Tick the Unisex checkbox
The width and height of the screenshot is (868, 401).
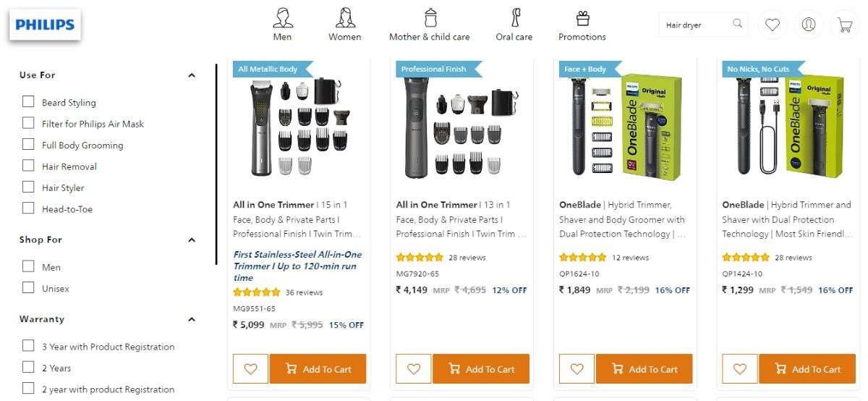[x=28, y=288]
